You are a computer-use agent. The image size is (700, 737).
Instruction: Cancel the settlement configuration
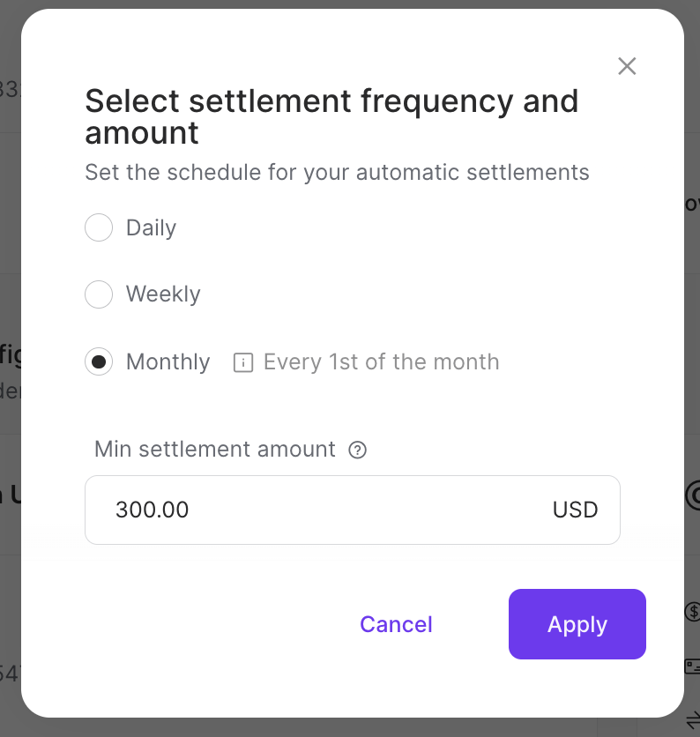(x=396, y=624)
